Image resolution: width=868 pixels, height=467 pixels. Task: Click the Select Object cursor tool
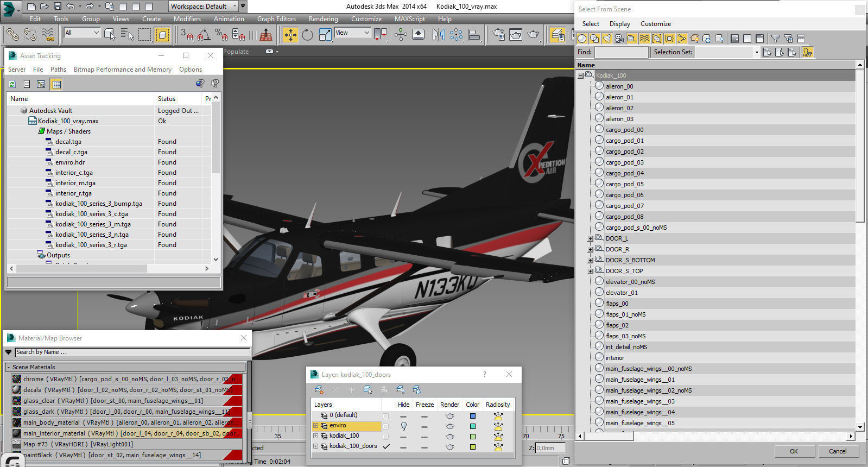click(110, 35)
